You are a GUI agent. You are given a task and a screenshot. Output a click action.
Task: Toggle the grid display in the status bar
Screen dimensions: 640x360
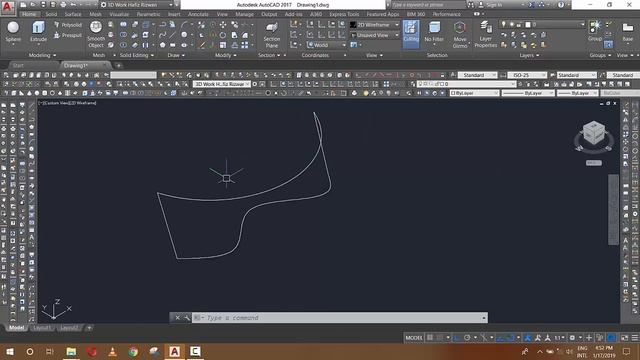coord(430,338)
